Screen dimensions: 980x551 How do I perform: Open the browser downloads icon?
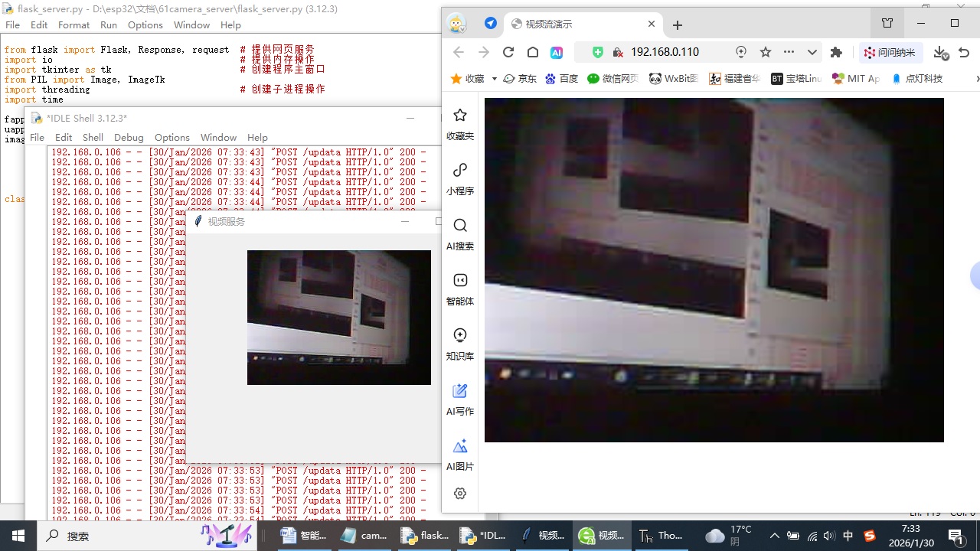(x=941, y=53)
